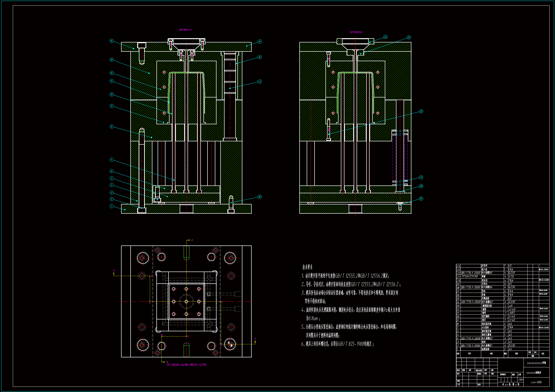The height and width of the screenshot is (392, 555).
Task: Click part balloon number 18
Action: click(259, 197)
